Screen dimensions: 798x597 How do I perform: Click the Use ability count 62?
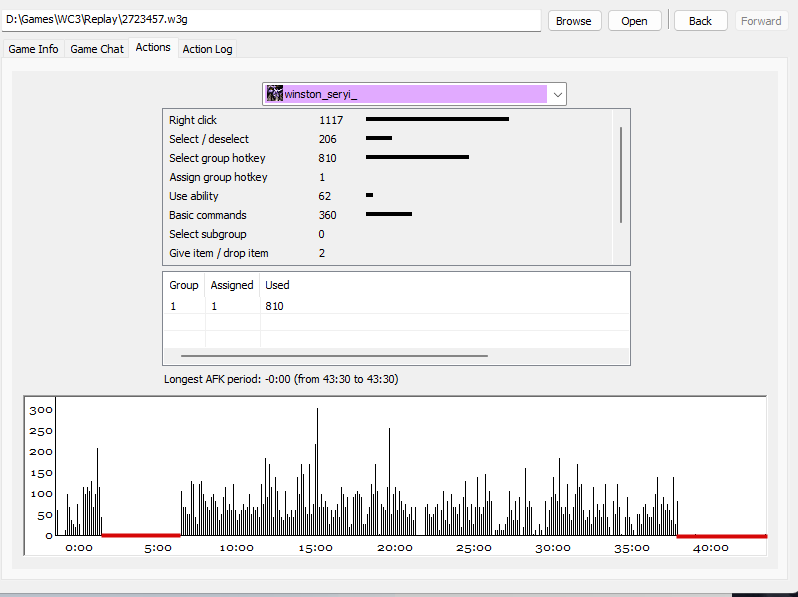(325, 196)
